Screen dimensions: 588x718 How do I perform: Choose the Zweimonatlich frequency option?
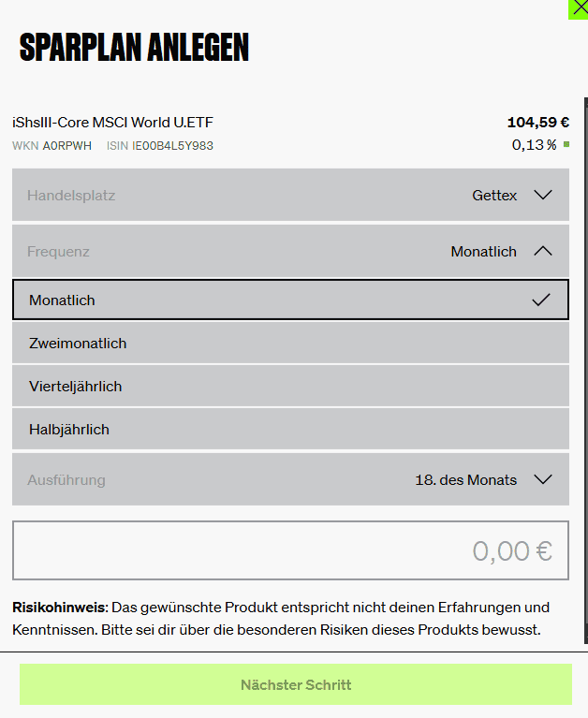coord(291,343)
